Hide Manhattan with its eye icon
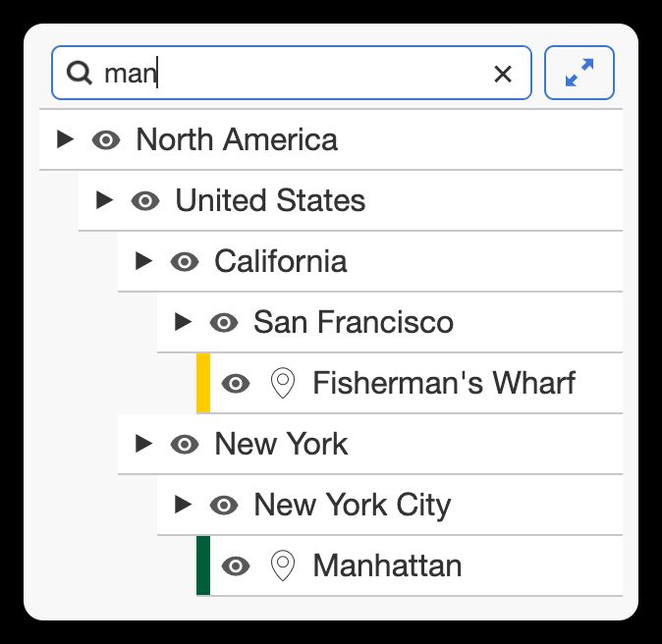 coord(236,565)
